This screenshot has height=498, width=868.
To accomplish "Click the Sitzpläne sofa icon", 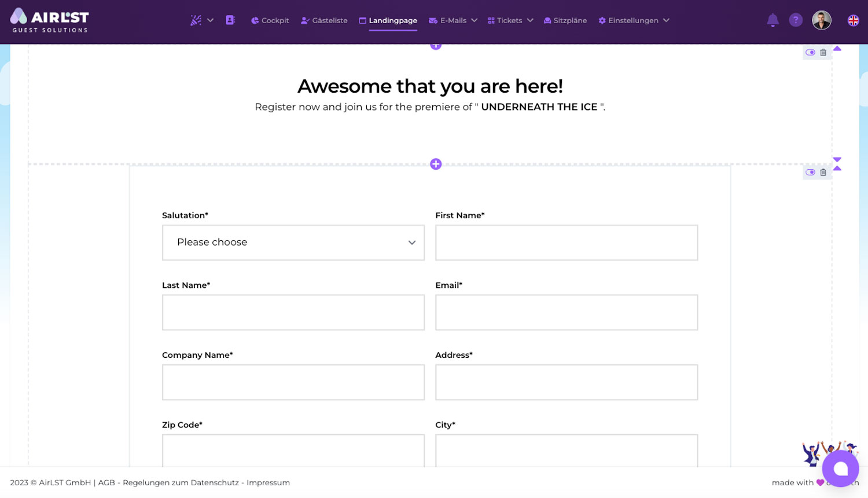I will click(547, 20).
